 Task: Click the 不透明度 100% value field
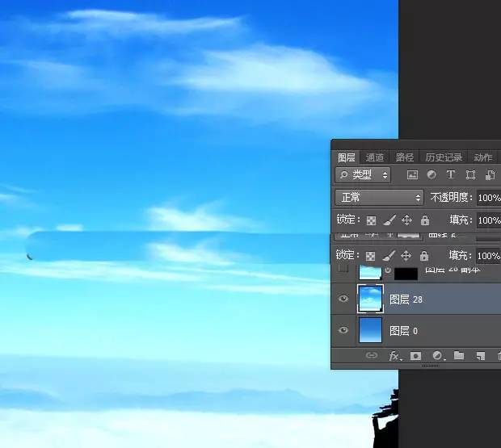(487, 198)
